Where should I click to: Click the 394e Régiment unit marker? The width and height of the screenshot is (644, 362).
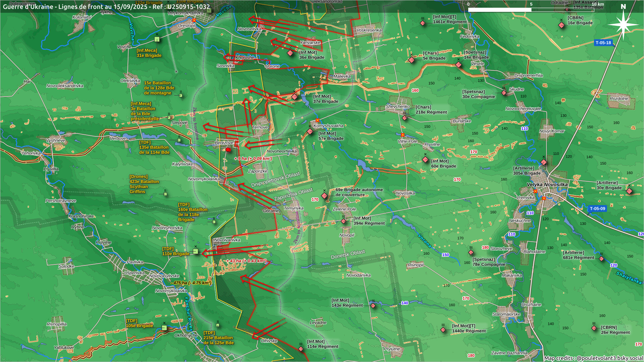pyautogui.click(x=343, y=221)
